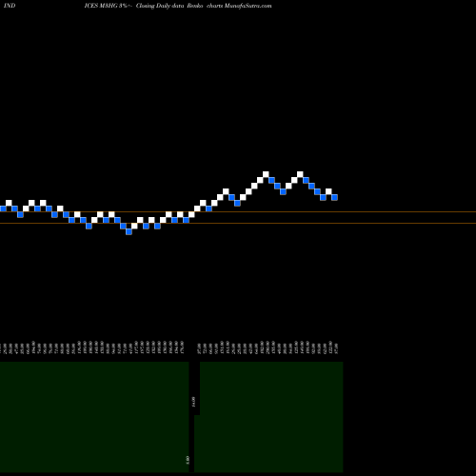Click the first white peak brick of the rally
Viewport: 476px width, 476px height.
pos(266,174)
